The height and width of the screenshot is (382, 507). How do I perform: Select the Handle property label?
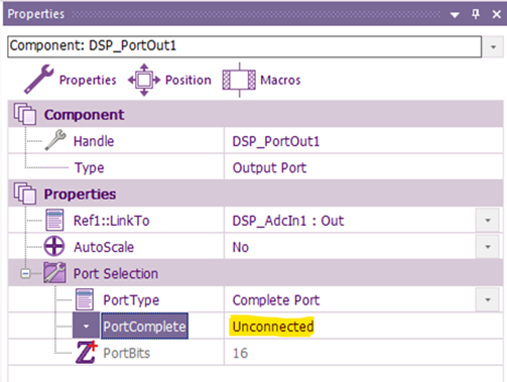[94, 141]
